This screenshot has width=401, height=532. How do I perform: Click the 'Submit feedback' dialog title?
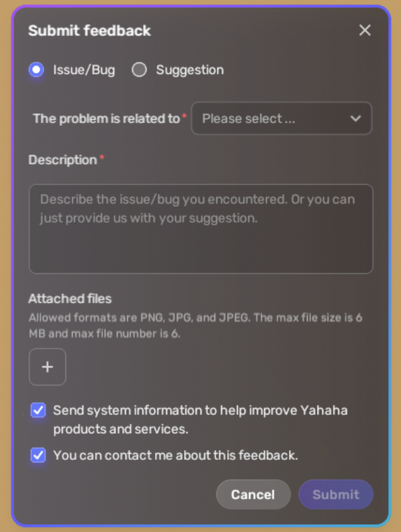pyautogui.click(x=90, y=30)
